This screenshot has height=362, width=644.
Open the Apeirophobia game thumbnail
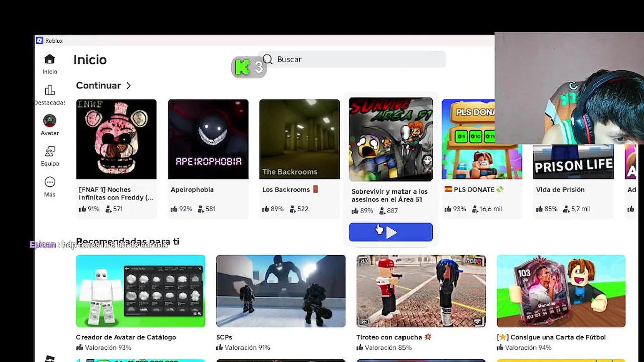(208, 139)
